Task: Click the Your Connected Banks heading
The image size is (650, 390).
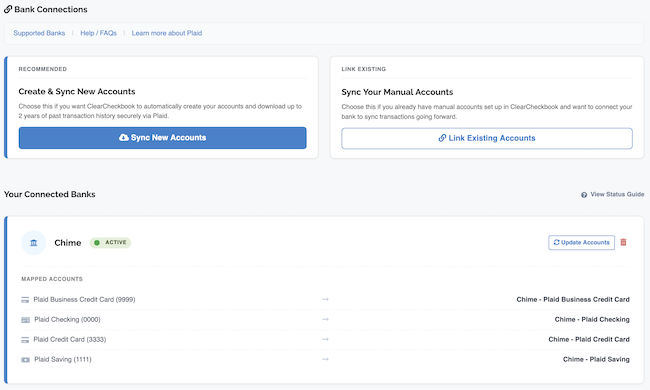Action: pyautogui.click(x=50, y=194)
